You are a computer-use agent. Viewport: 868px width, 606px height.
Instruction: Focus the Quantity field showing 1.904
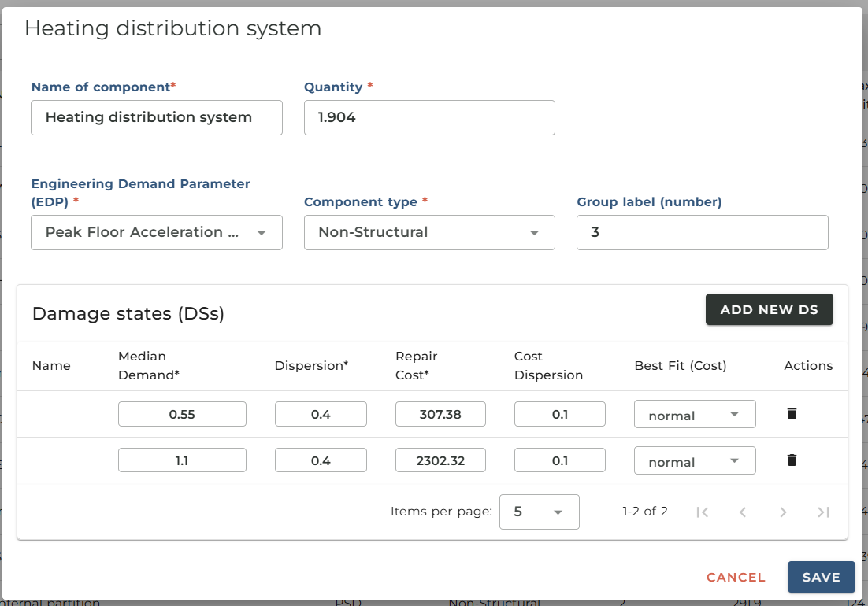pos(429,117)
